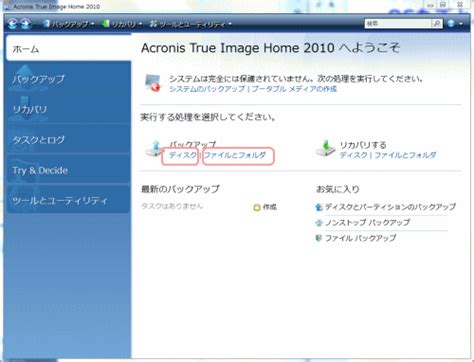The width and height of the screenshot is (474, 362).
Task: Click the backup drive icon with the up arrow
Action: coord(155,149)
